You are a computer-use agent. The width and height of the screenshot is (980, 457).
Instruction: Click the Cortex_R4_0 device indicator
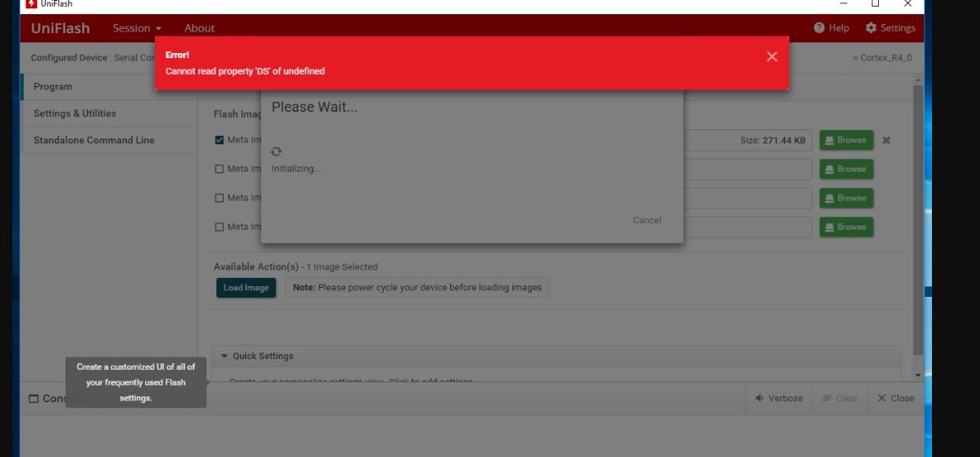coord(882,58)
